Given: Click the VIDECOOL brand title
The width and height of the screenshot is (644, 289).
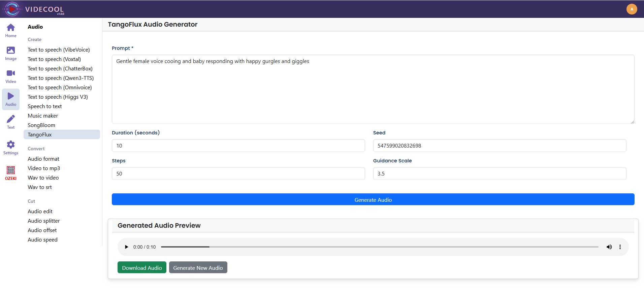Looking at the screenshot, I should 44,9.
